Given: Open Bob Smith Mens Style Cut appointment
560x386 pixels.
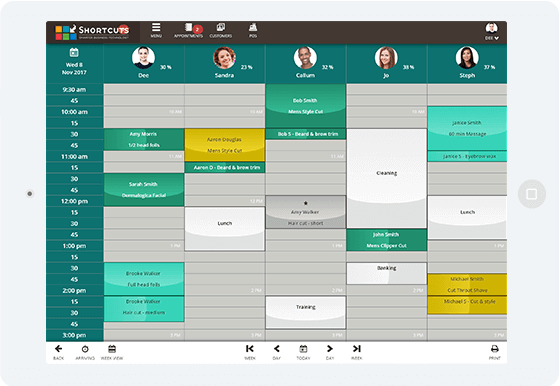Looking at the screenshot, I should (306, 106).
